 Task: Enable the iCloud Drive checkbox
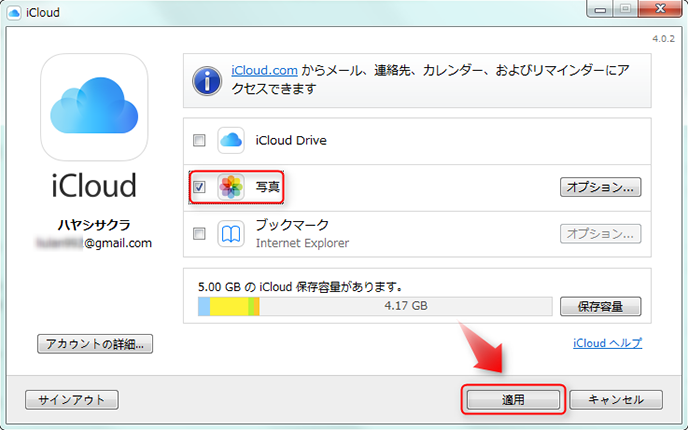[199, 140]
